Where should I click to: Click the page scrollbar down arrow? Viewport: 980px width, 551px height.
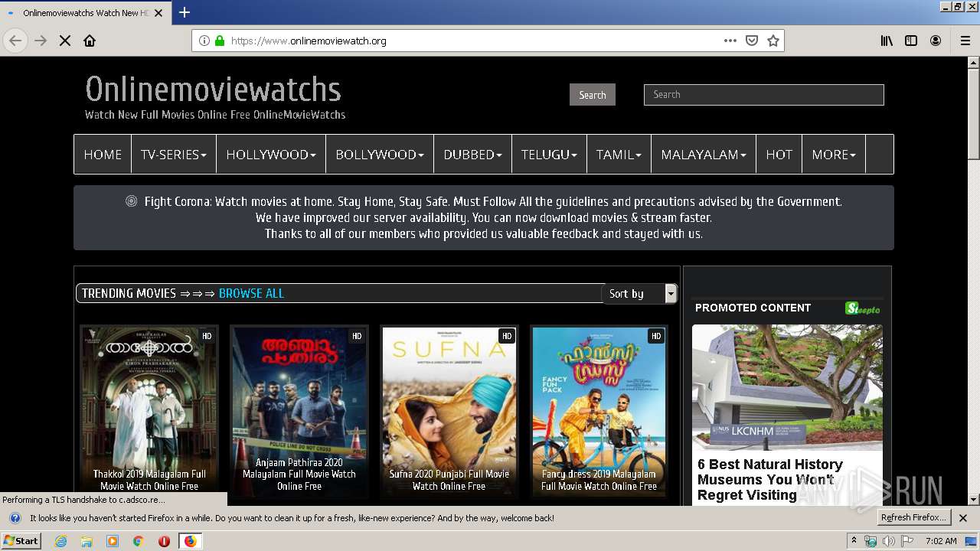(x=973, y=500)
